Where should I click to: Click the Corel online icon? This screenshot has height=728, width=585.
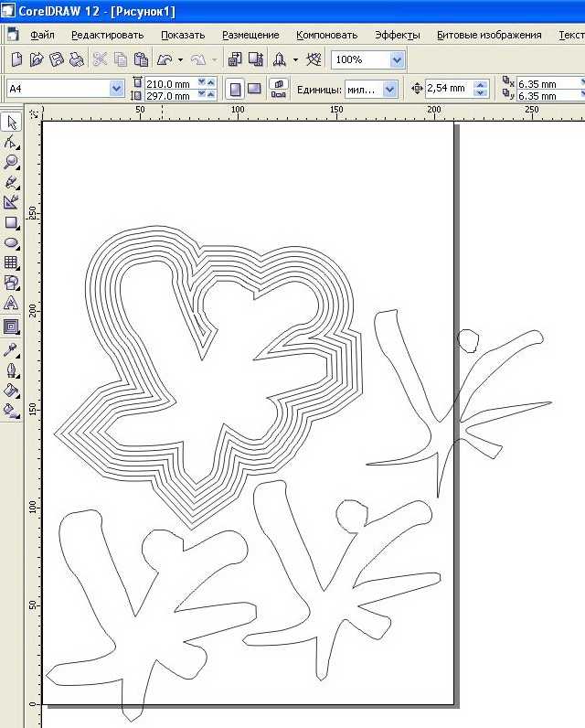tap(314, 59)
